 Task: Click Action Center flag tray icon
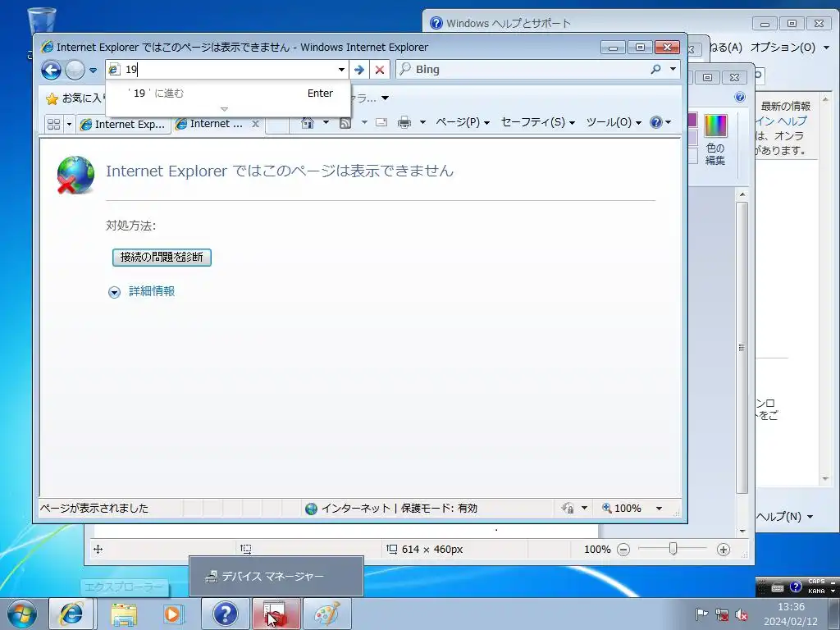click(x=701, y=614)
